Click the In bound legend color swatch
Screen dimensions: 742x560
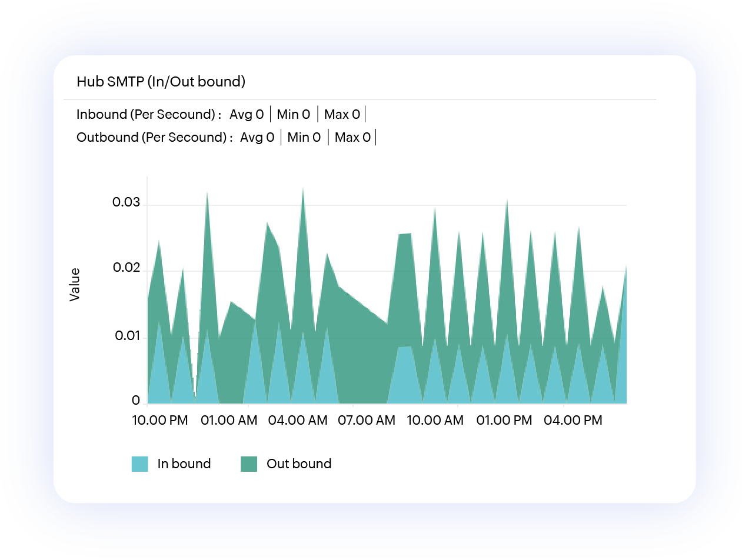click(139, 464)
